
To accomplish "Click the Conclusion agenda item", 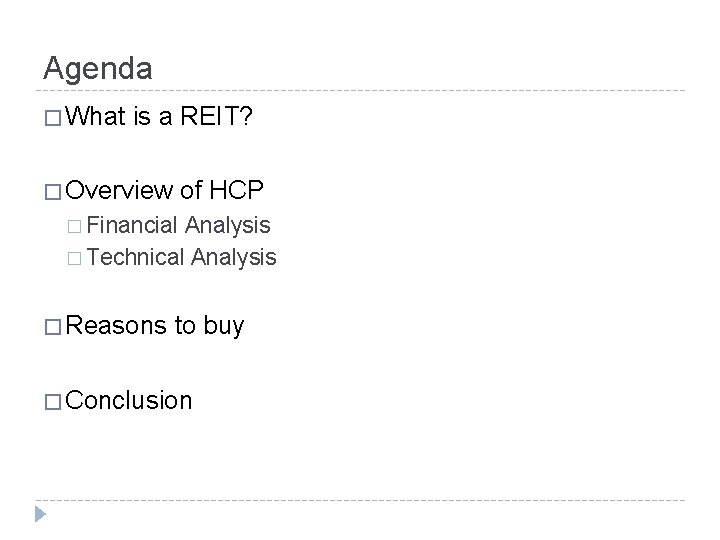I will pos(131,401).
